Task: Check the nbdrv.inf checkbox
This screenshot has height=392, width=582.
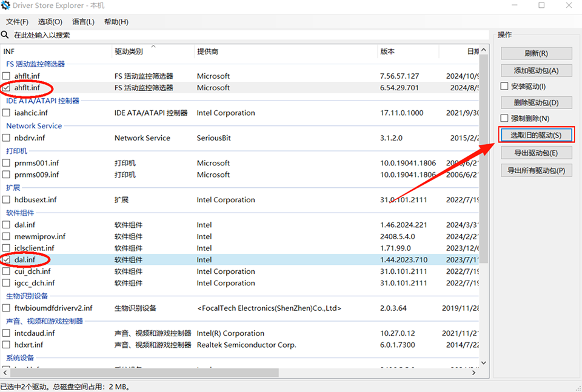Action: pyautogui.click(x=6, y=138)
